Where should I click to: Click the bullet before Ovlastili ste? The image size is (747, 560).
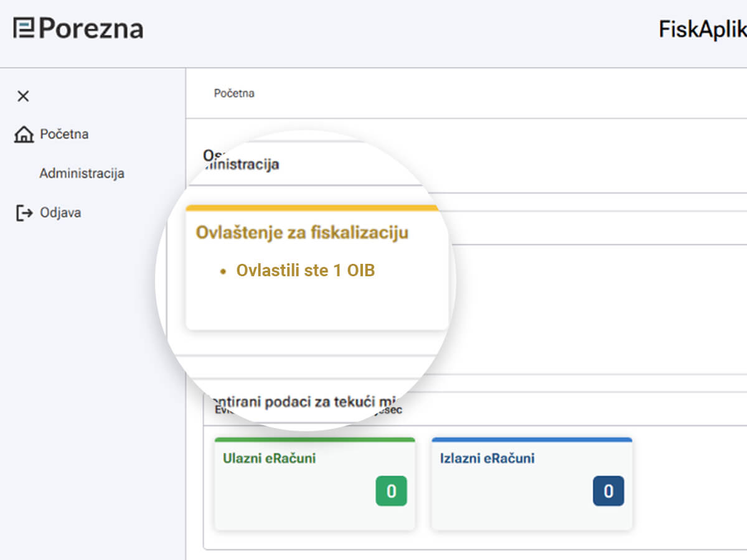[x=223, y=272]
